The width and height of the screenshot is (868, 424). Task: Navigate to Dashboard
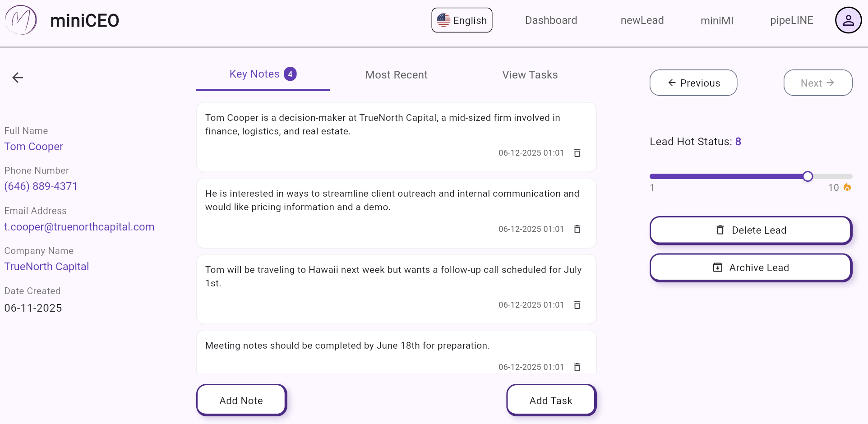[x=551, y=20]
